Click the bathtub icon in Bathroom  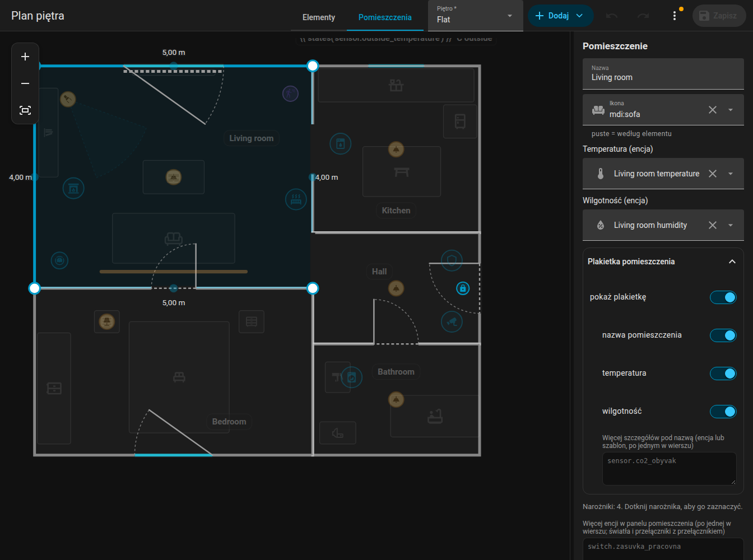click(x=435, y=417)
